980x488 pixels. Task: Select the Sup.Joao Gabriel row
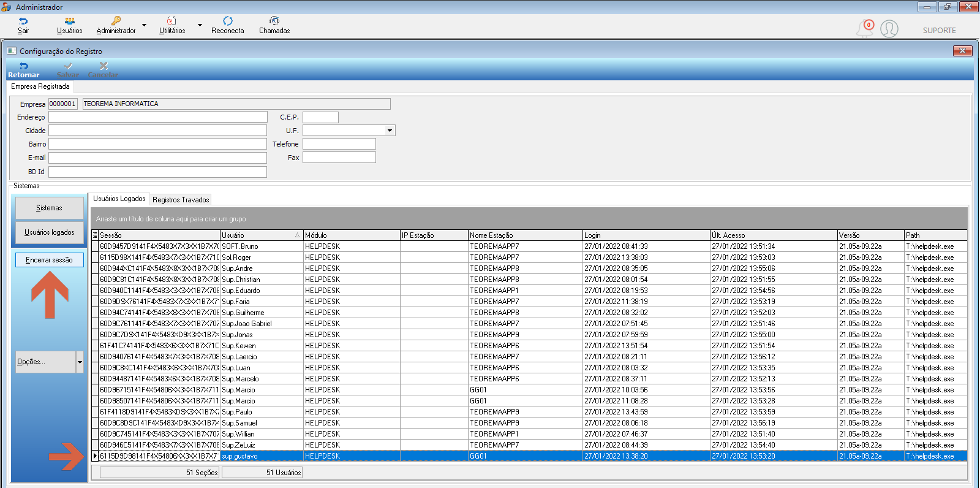click(530, 324)
